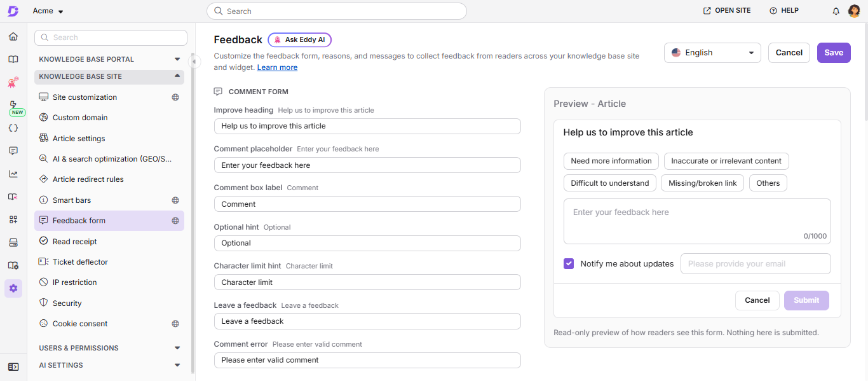Open the notifications bell
The width and height of the screenshot is (868, 381).
[836, 11]
